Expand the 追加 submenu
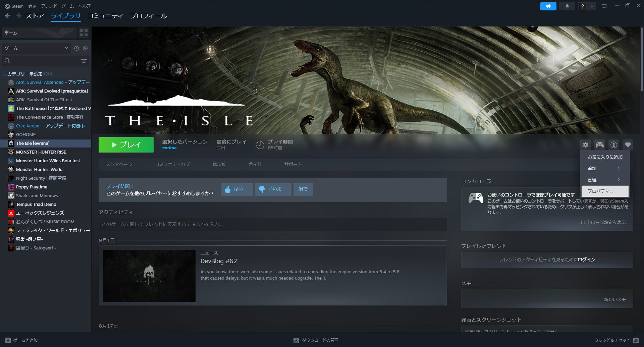This screenshot has width=644, height=347. coord(605,168)
